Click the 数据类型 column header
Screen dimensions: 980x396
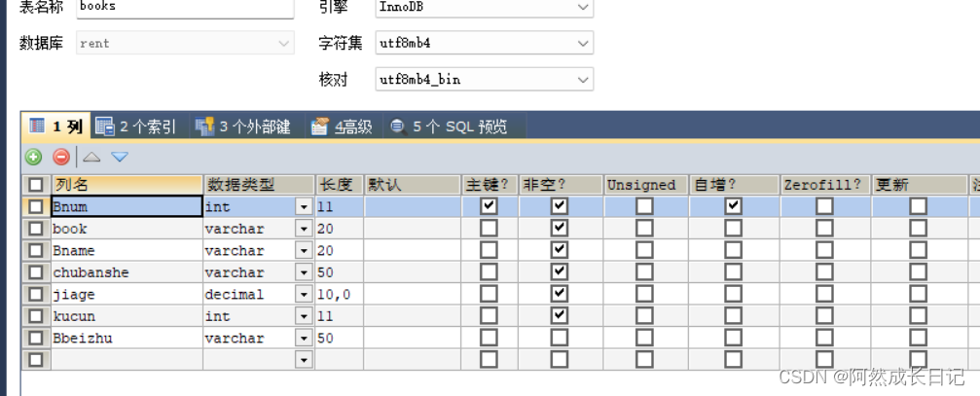(x=259, y=185)
